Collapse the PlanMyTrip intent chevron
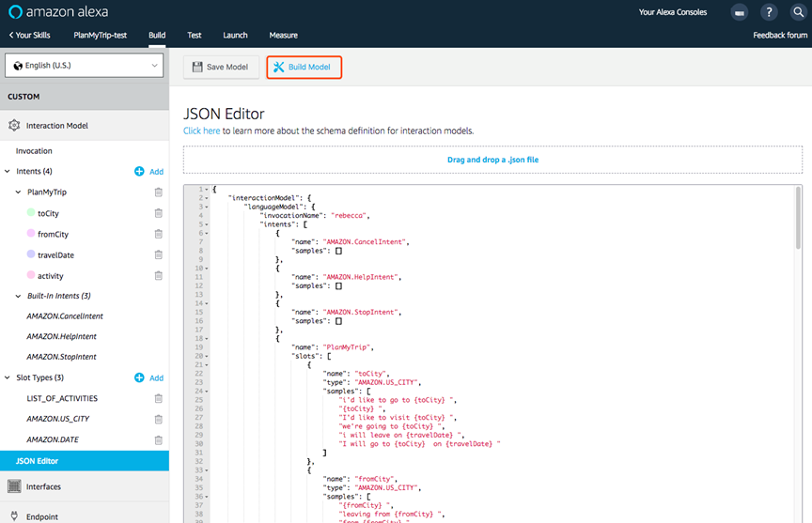Image resolution: width=812 pixels, height=523 pixels. [x=18, y=192]
